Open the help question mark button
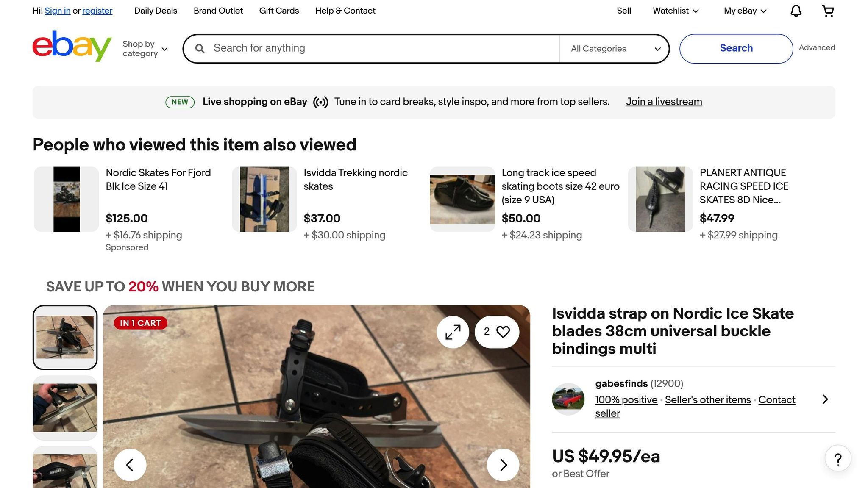This screenshot has height=488, width=868. tap(838, 459)
